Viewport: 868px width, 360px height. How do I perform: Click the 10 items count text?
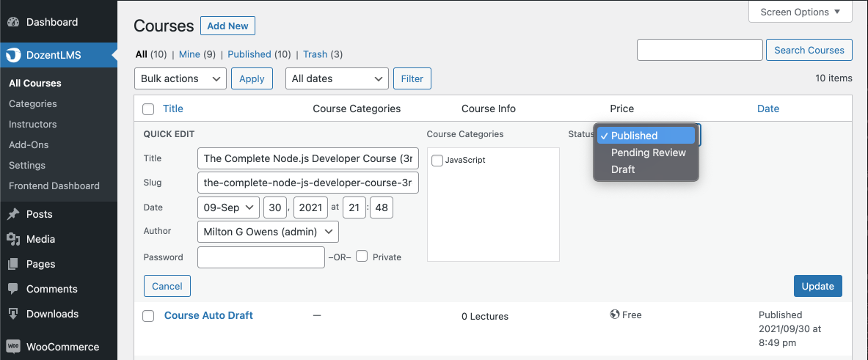834,78
